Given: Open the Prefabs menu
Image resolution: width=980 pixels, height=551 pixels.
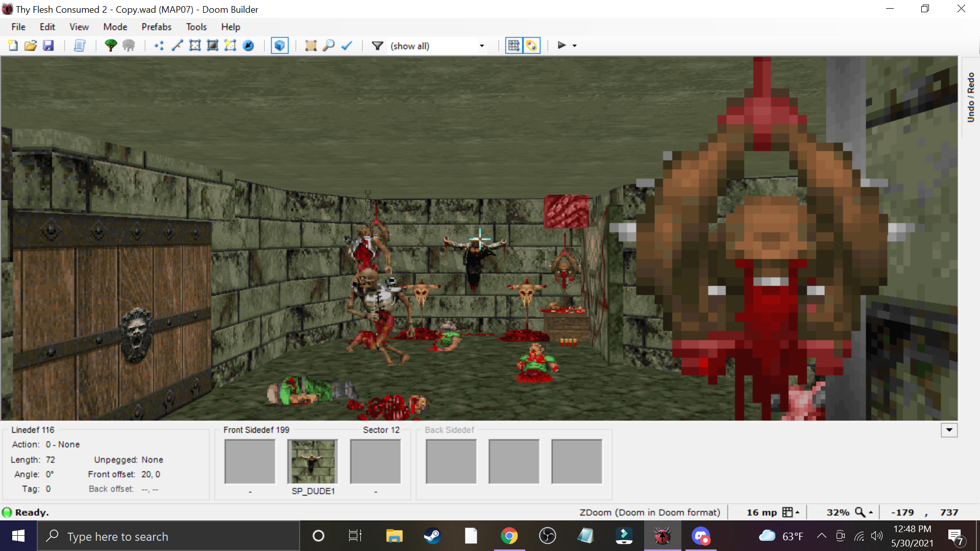Looking at the screenshot, I should click(x=157, y=27).
